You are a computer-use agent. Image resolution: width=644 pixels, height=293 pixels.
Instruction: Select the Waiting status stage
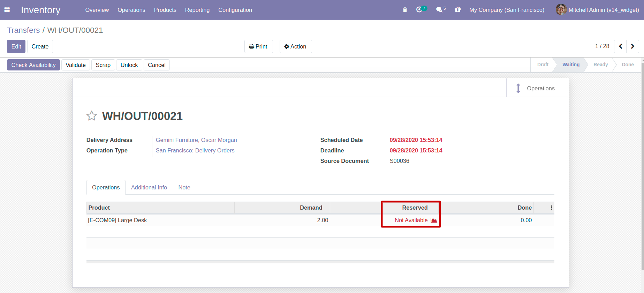(571, 65)
